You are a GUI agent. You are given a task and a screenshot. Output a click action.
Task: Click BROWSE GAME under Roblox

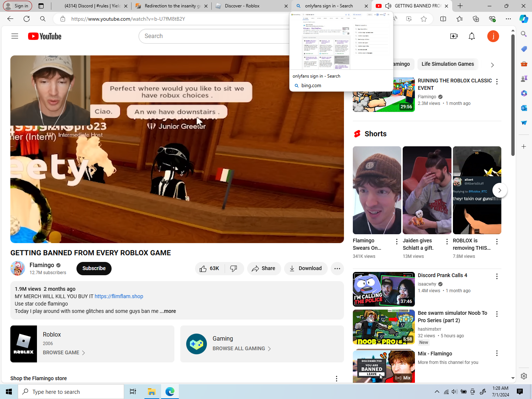tap(64, 353)
